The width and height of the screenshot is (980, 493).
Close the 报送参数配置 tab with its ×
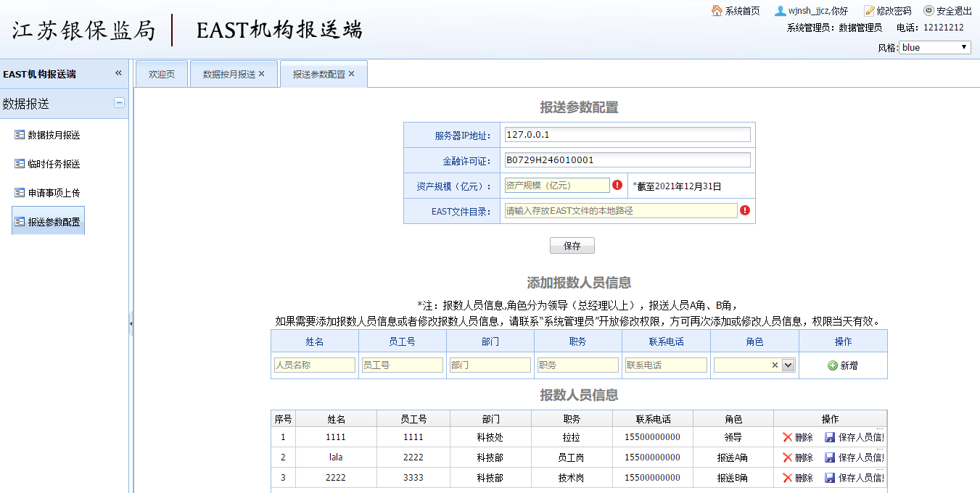(352, 74)
